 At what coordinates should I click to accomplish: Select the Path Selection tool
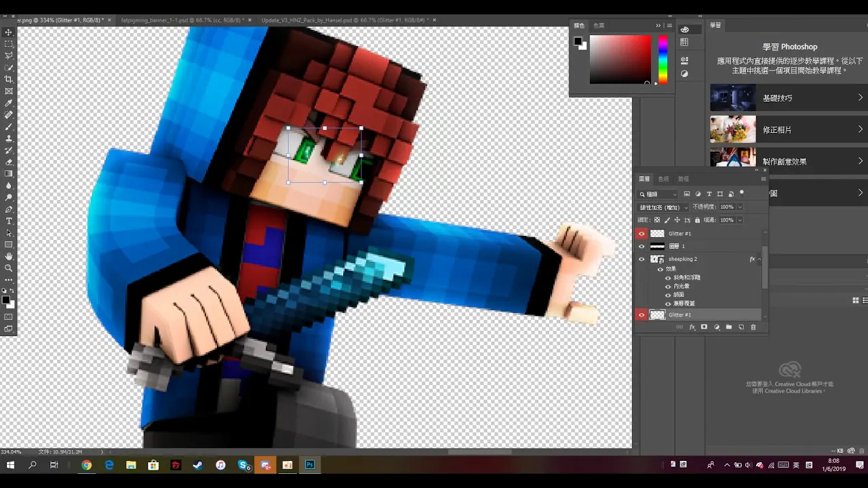coord(9,232)
